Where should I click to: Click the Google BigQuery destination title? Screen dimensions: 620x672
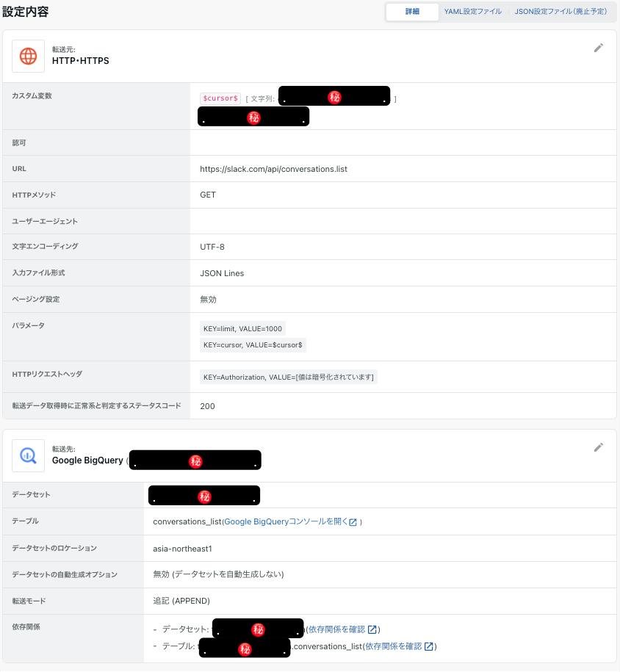(87, 460)
